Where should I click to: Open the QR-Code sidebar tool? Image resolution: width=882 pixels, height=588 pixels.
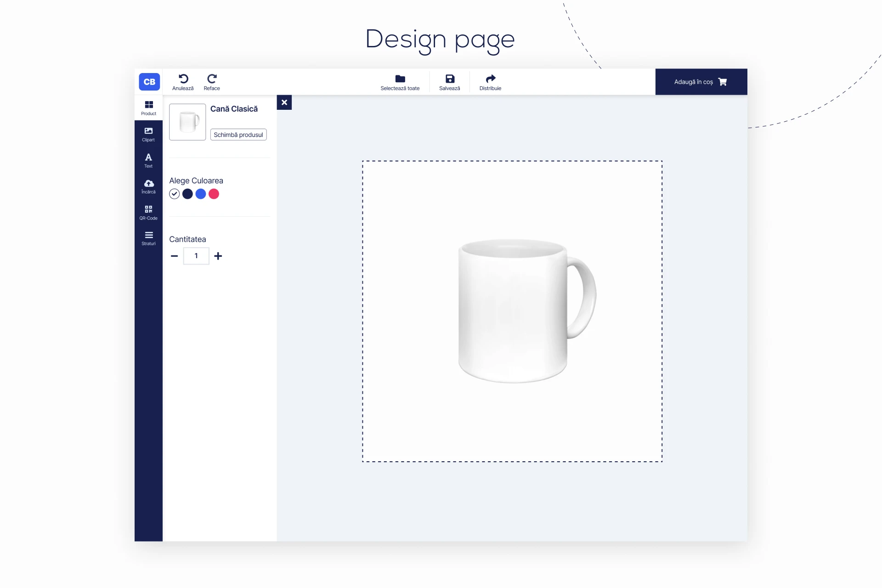coord(148,212)
